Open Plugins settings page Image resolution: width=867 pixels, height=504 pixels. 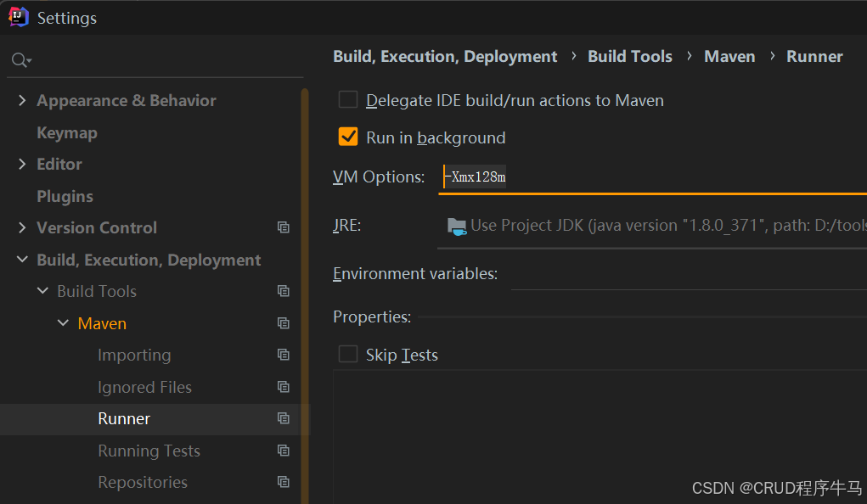pyautogui.click(x=65, y=196)
